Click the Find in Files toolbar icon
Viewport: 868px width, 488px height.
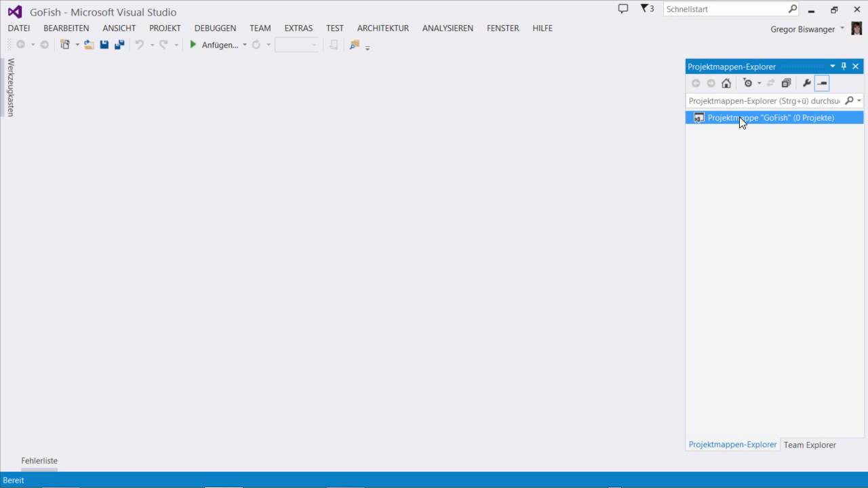[354, 45]
